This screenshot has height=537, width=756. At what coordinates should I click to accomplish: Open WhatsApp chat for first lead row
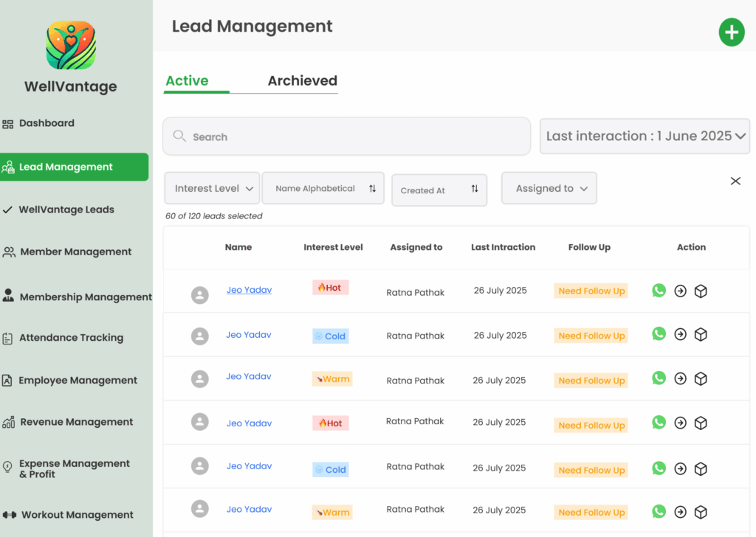click(x=659, y=291)
